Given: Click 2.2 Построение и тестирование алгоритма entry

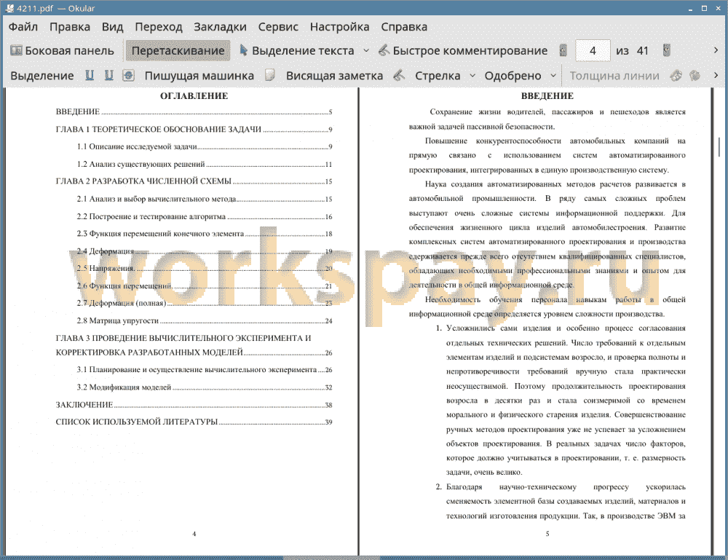Looking at the screenshot, I should coord(205,217).
